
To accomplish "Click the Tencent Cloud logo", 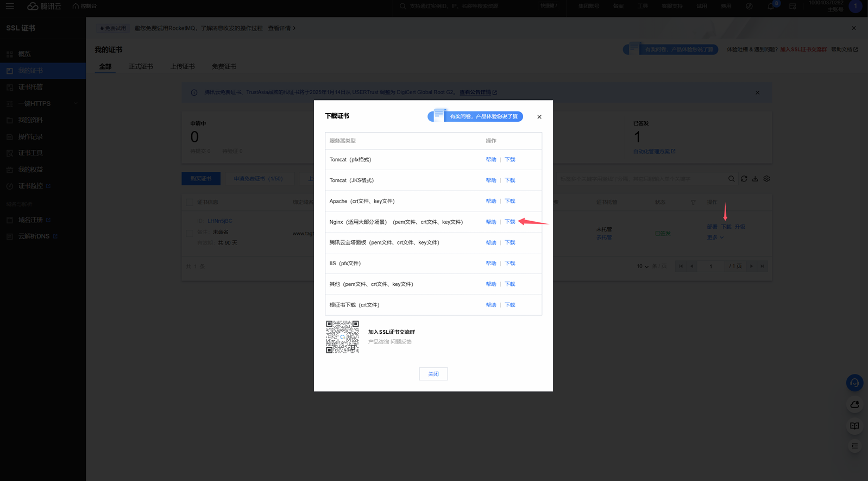I will [x=44, y=6].
